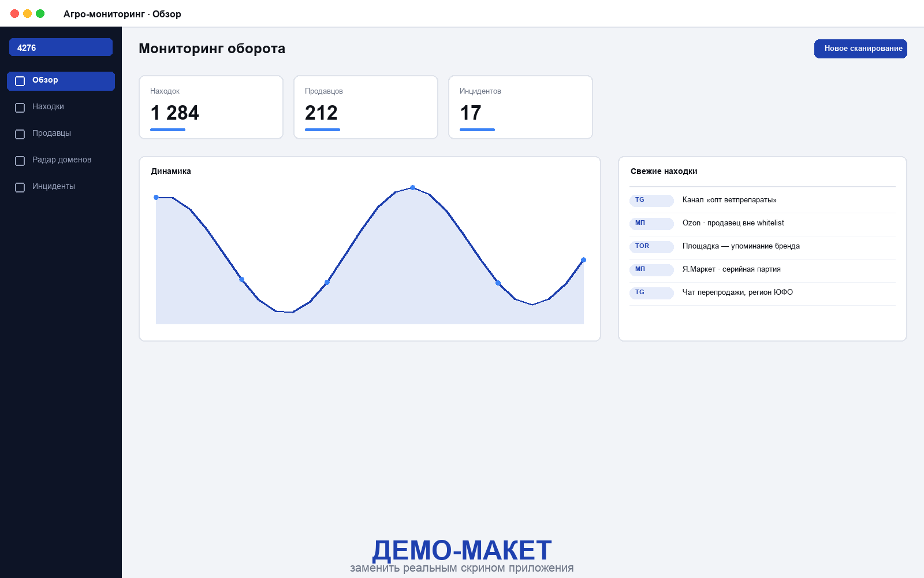Click the TG tag beside Канал row
This screenshot has width=924, height=578.
(x=651, y=201)
